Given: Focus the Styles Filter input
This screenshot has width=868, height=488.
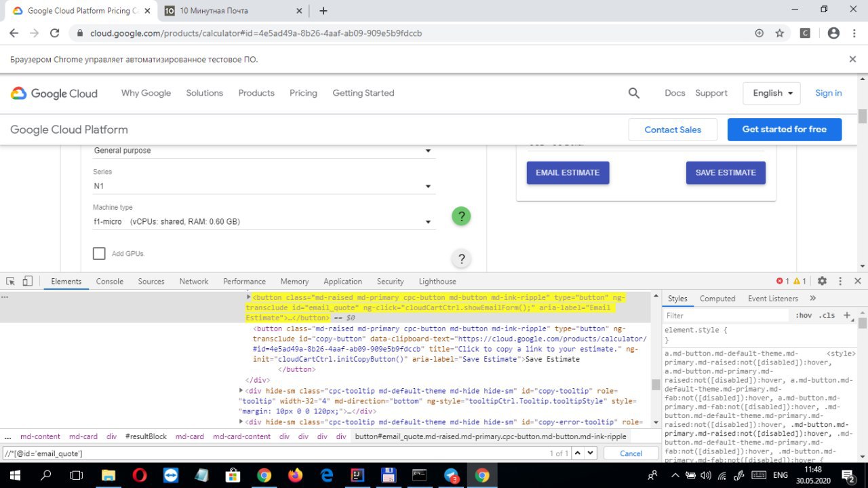Looking at the screenshot, I should 726,315.
